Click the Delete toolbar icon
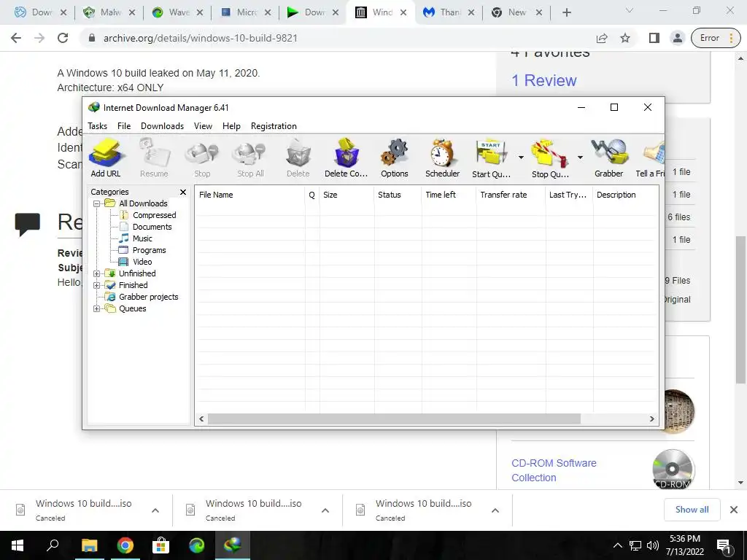Viewport: 747px width, 560px height. tap(298, 158)
